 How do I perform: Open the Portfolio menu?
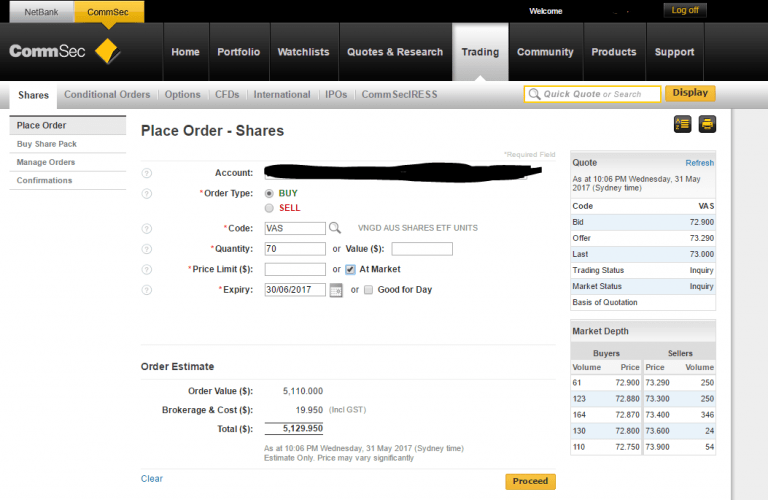239,52
